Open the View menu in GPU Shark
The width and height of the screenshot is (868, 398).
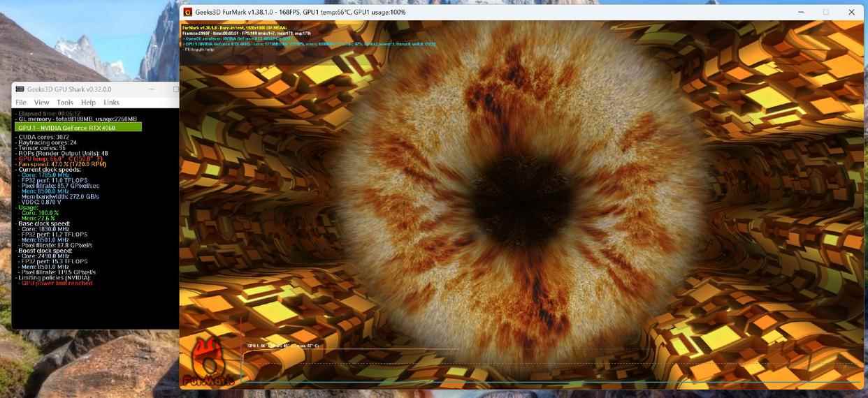point(42,103)
